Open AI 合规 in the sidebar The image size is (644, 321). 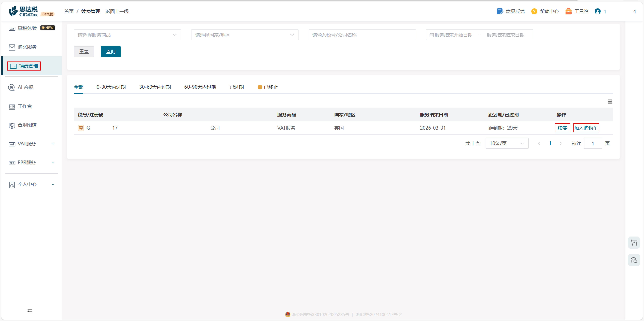(26, 87)
